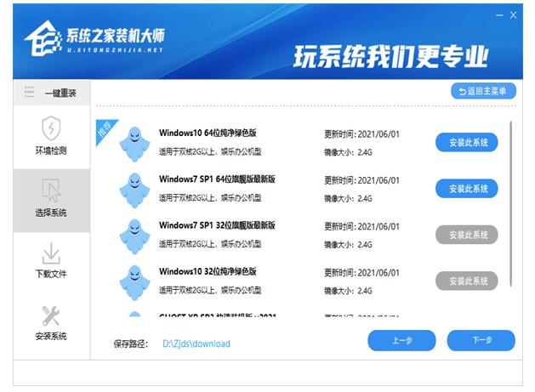Proceed with 下一步 button
Image resolution: width=535 pixels, height=392 pixels.
coord(481,340)
